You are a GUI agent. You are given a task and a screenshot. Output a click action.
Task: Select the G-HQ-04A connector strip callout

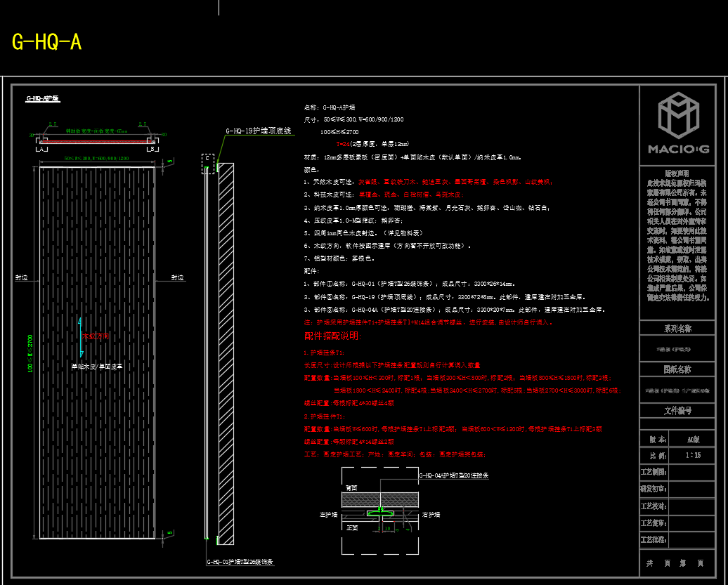coord(453,475)
